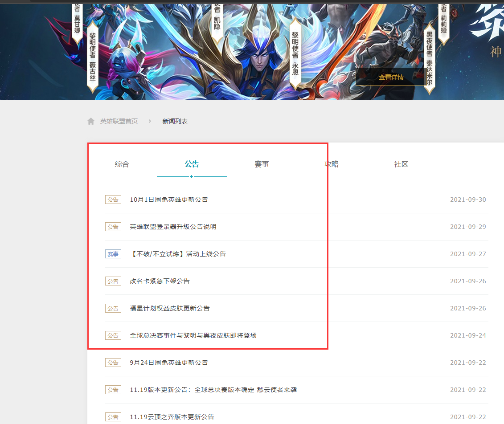This screenshot has width=504, height=424.
Task: Click the home icon in breadcrumb
Action: pos(91,121)
